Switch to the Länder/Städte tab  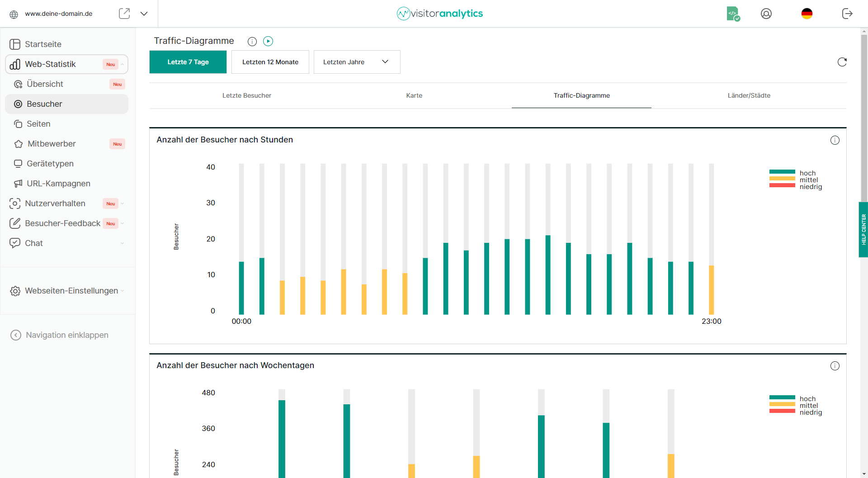click(749, 95)
